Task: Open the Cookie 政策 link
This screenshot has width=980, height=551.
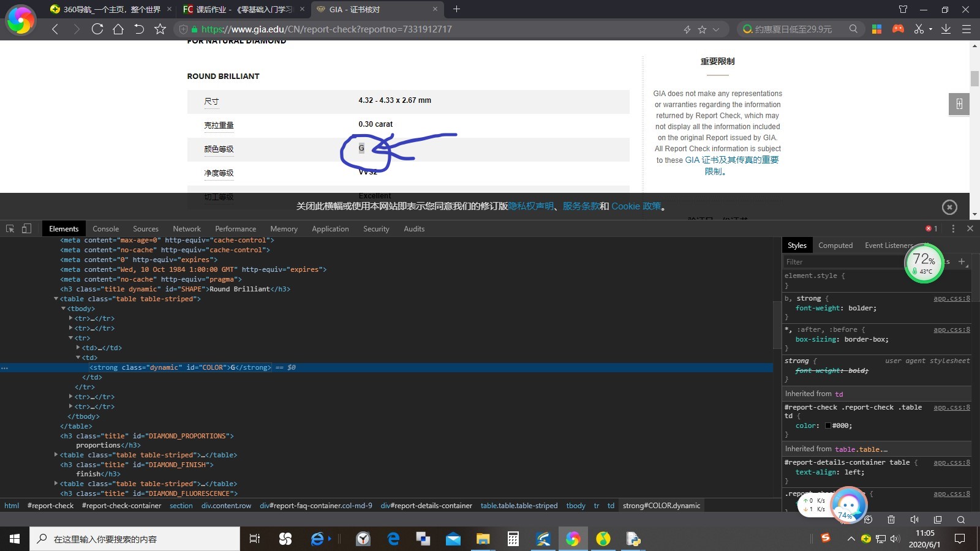Action: click(636, 206)
